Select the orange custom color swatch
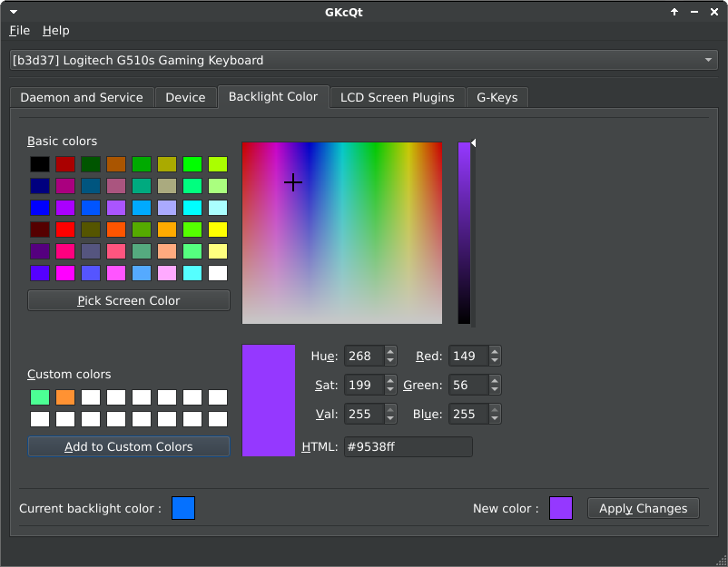 65,397
